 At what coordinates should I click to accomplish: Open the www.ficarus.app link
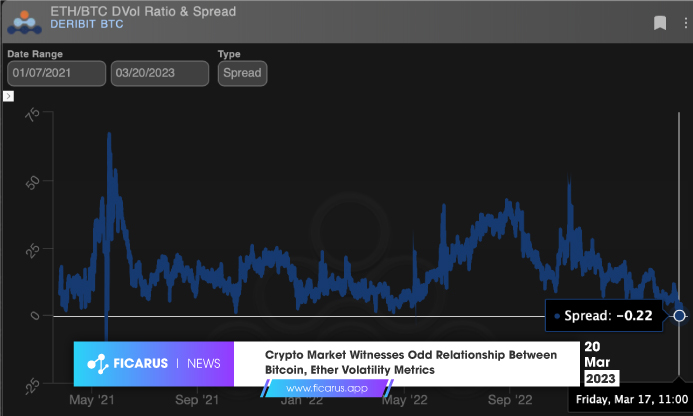pos(327,388)
